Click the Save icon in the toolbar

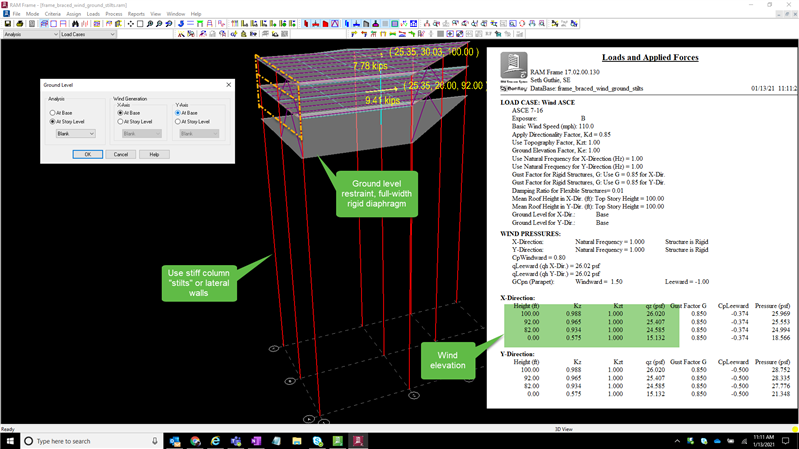point(8,24)
